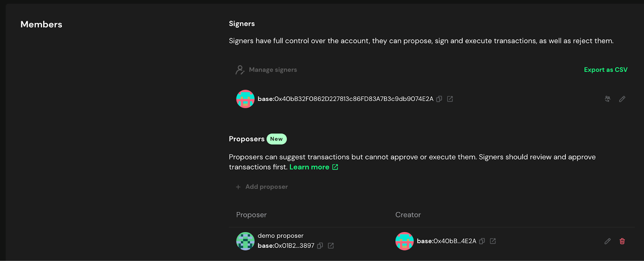The height and width of the screenshot is (261, 644).
Task: Select the signer's identicon avatar
Action: click(x=245, y=99)
